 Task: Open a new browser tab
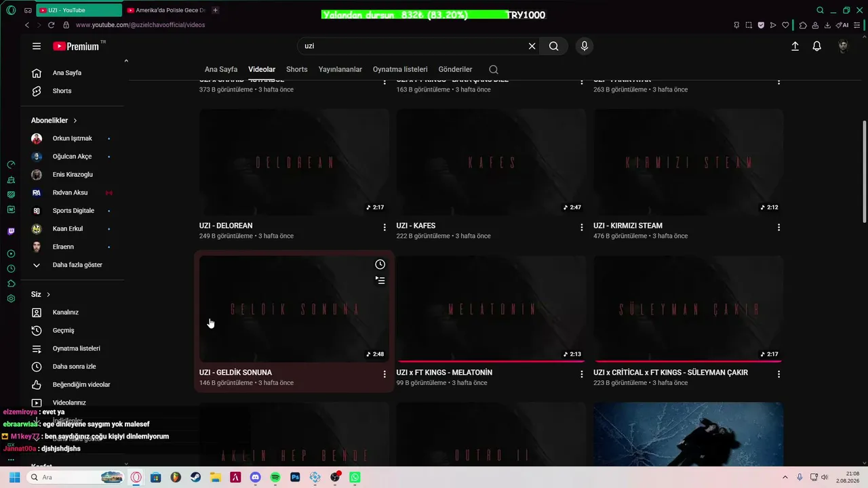(216, 10)
